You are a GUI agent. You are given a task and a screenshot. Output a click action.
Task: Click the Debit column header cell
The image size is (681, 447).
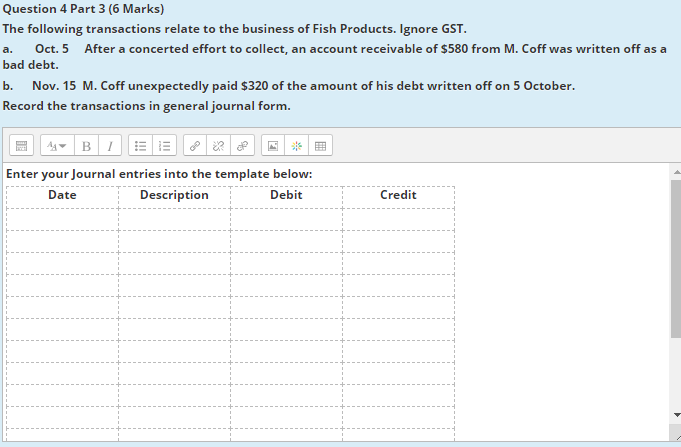pos(286,197)
